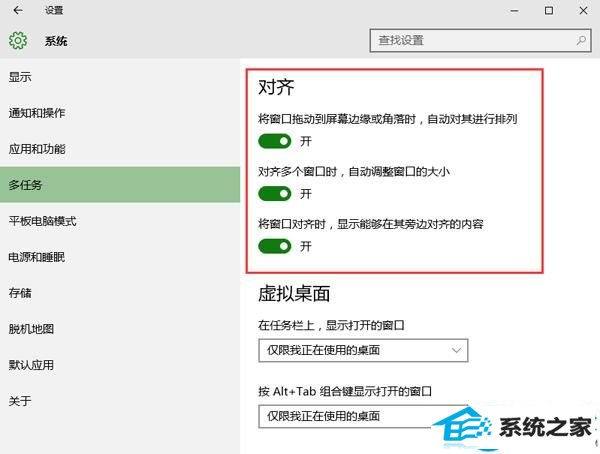
Task: Open the Alt+Tab 组合键 dropdown
Action: (x=363, y=416)
